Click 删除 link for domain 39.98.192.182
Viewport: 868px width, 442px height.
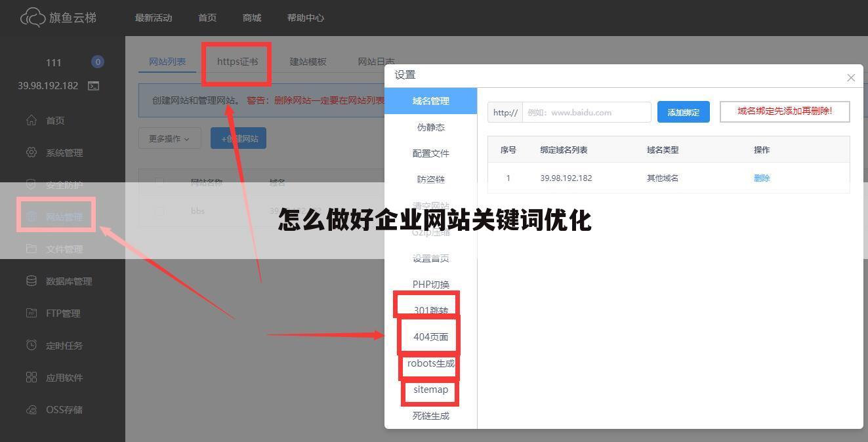pyautogui.click(x=762, y=178)
